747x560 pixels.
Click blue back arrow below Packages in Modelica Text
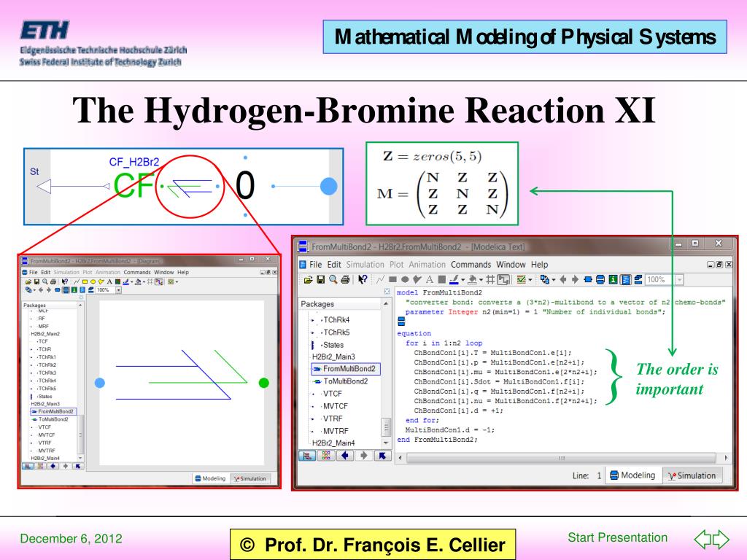345,456
